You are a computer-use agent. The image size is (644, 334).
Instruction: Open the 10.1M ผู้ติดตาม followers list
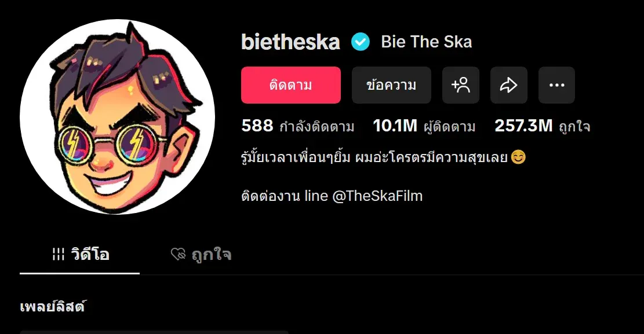click(x=424, y=126)
